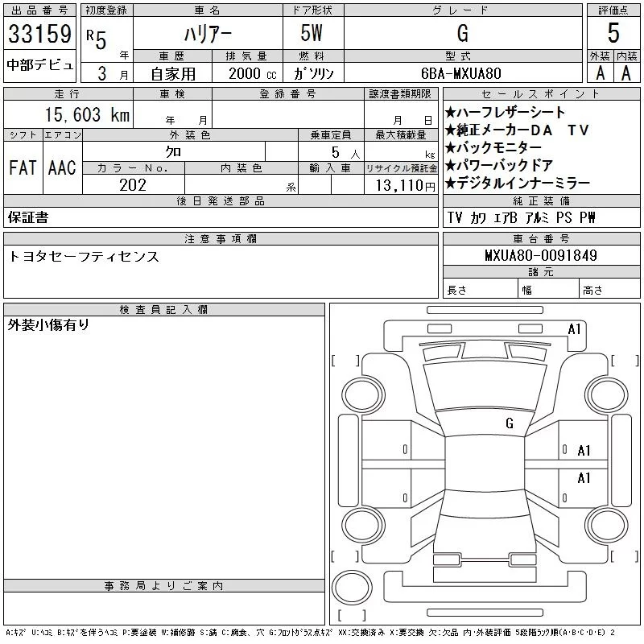644x644 pixels.
Task: Click the G mark on the windshield diagram
Action: [x=510, y=423]
